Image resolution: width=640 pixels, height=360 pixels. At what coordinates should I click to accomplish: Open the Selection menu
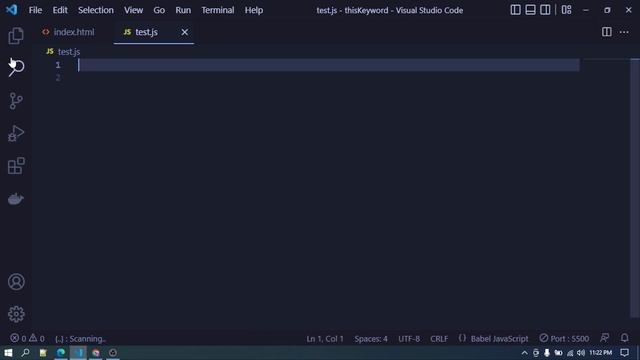point(96,10)
